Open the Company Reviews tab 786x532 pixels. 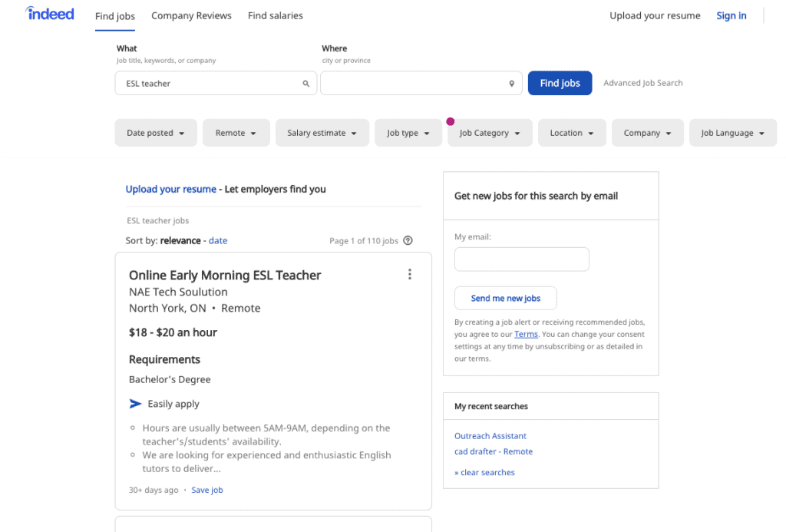[191, 15]
